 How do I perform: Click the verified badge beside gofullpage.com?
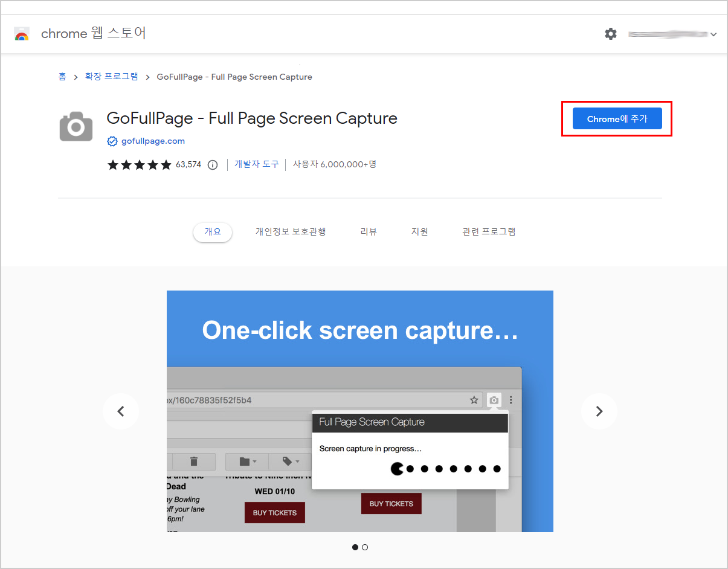pyautogui.click(x=112, y=141)
